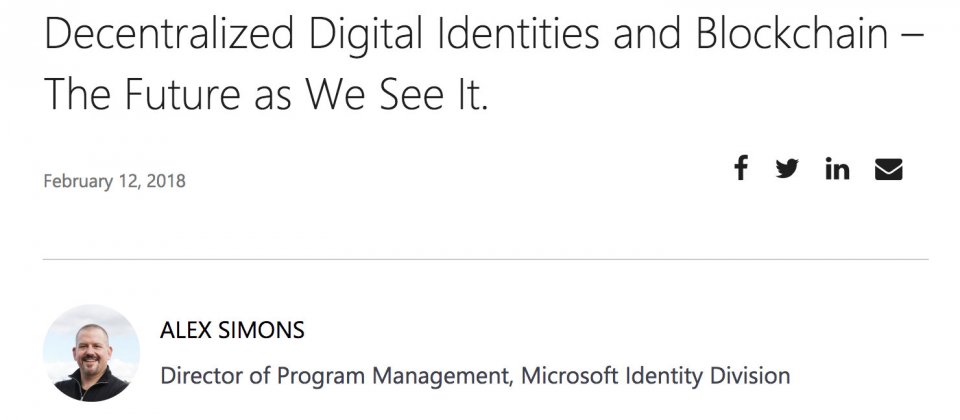
Task: Open Alex Simons' round profile photo
Action: click(91, 353)
